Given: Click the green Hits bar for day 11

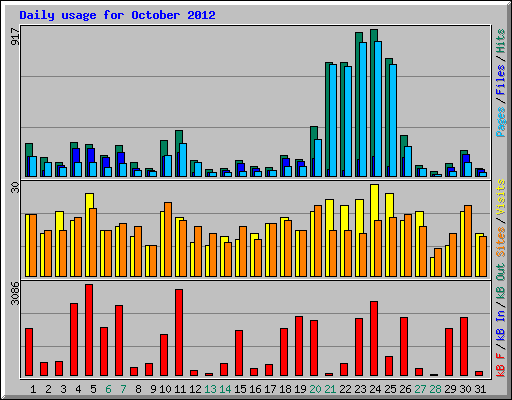Looking at the screenshot, I should click(x=178, y=153).
